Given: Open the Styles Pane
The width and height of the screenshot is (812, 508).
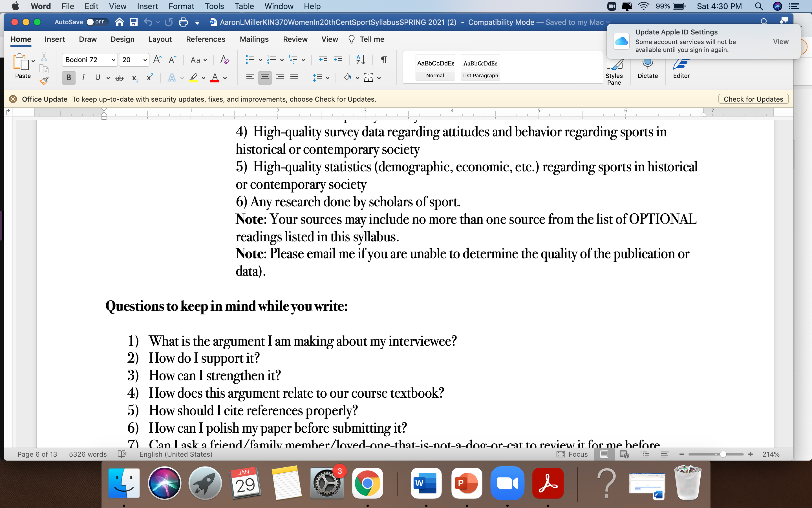Looking at the screenshot, I should pos(614,72).
